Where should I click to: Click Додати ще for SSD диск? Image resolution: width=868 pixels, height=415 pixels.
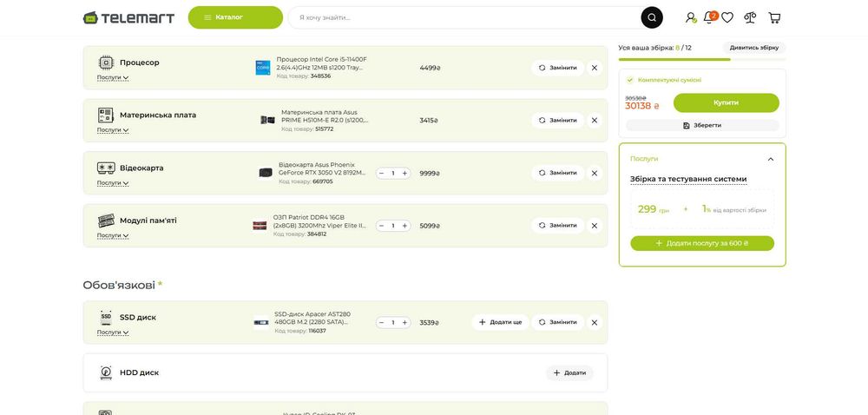[501, 322]
